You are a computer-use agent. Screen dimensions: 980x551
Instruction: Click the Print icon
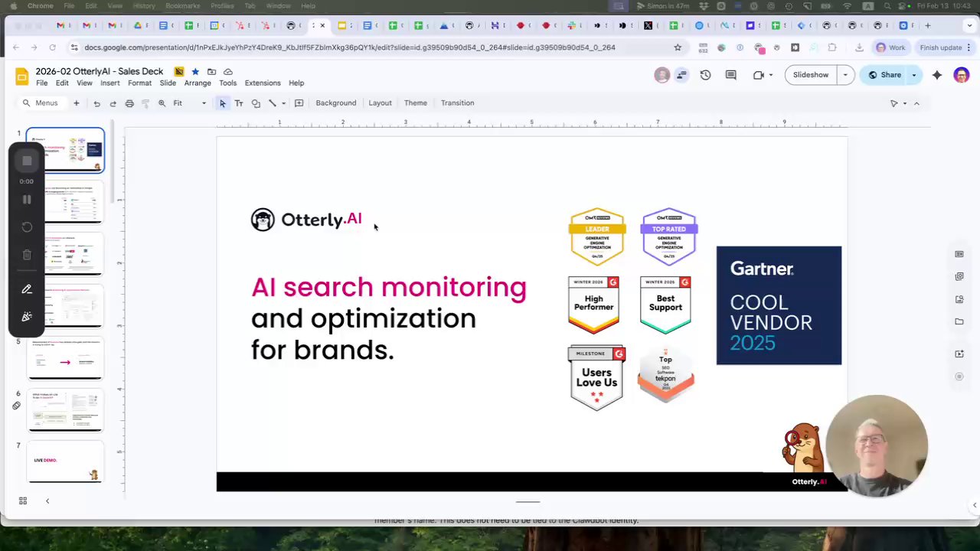click(x=129, y=103)
